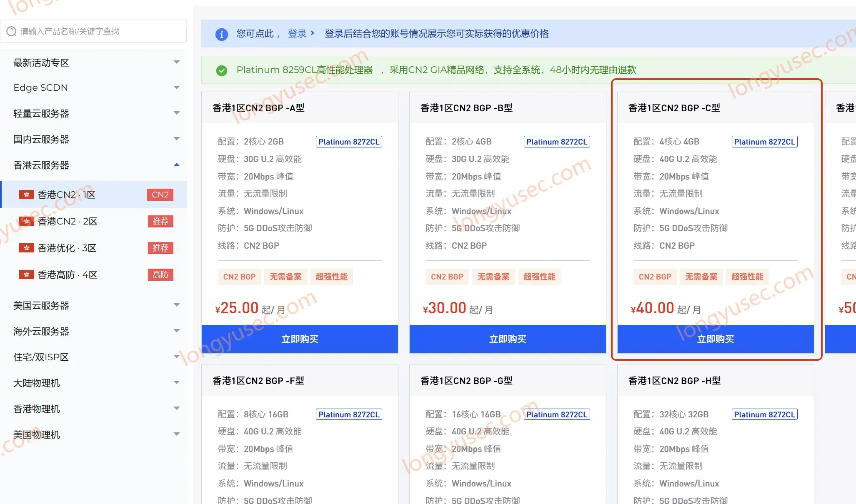Click the search magnifier icon in sidebar
Viewport: 856px width, 504px height.
pos(11,31)
